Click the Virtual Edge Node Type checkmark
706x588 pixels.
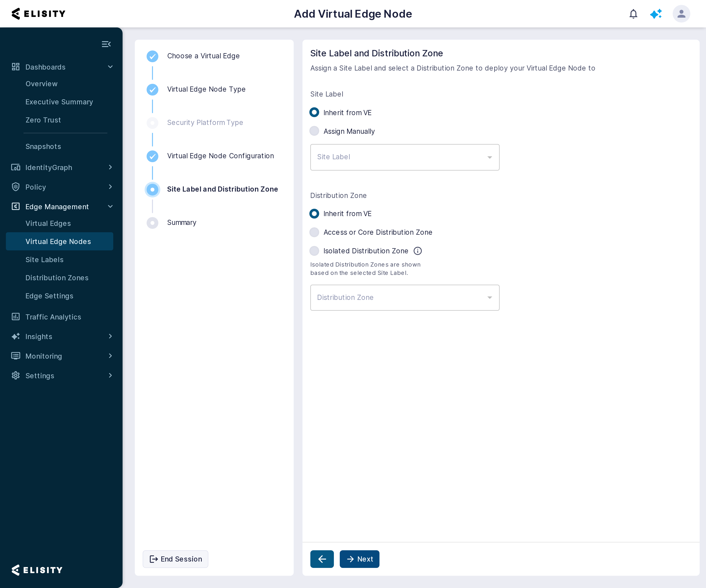point(152,89)
